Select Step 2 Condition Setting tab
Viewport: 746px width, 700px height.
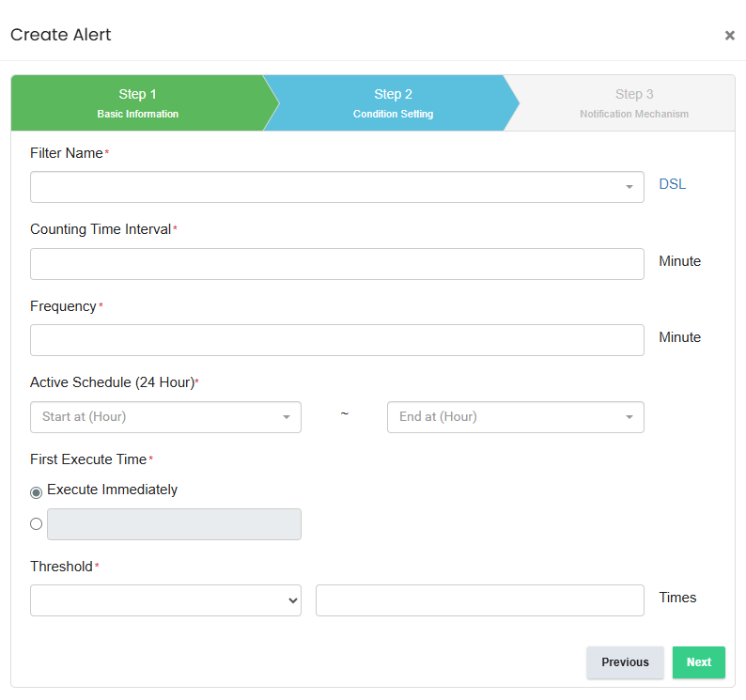pos(393,102)
